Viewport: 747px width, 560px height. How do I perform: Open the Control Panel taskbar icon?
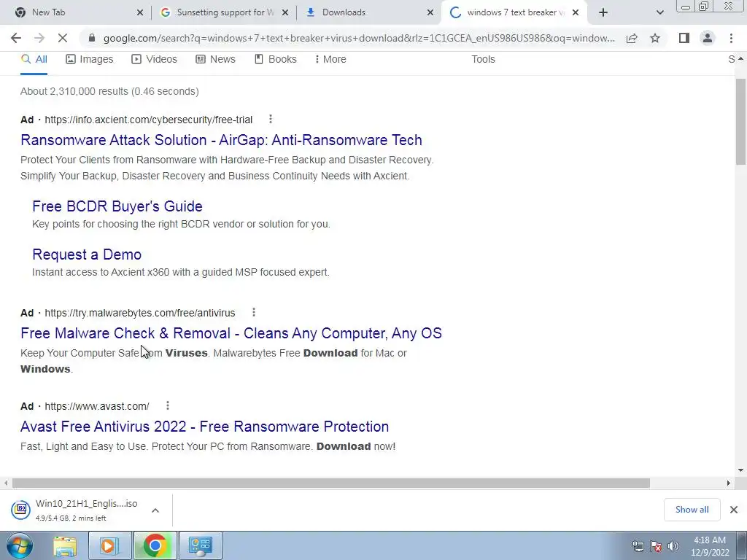[x=200, y=545]
